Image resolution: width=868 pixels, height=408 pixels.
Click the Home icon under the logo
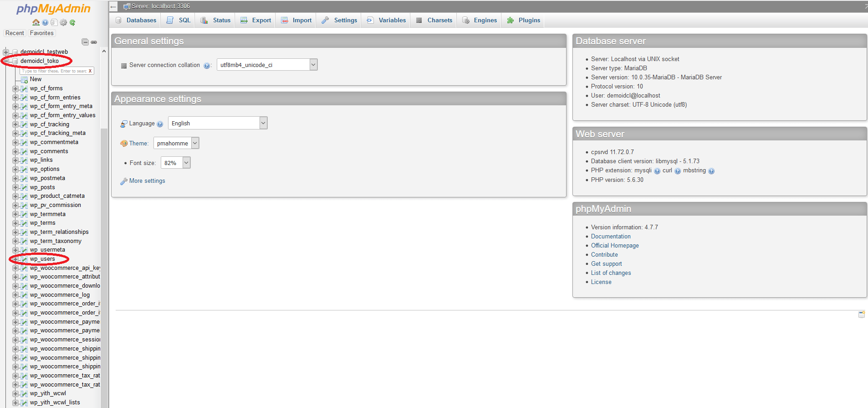[x=36, y=22]
